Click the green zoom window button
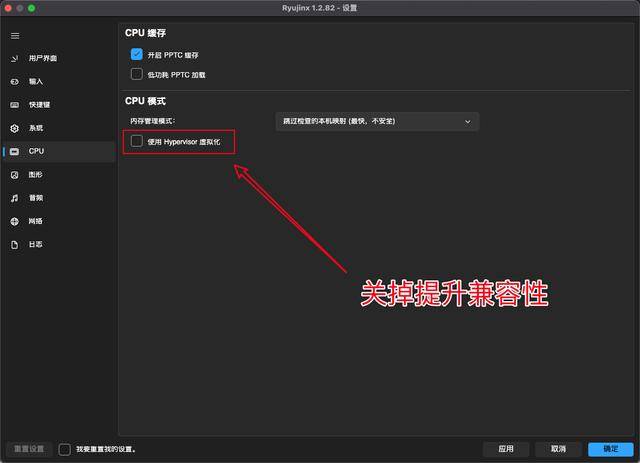The image size is (640, 463). click(x=31, y=8)
